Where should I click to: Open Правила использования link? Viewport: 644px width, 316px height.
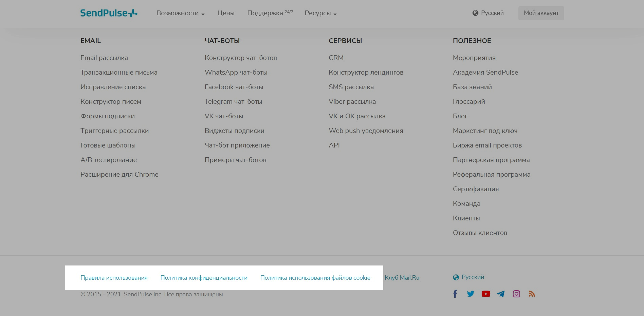pos(114,278)
